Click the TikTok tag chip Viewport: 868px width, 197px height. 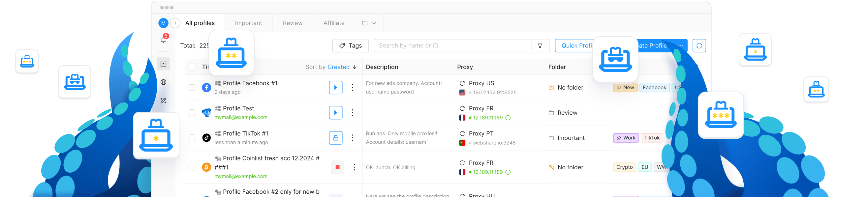click(x=652, y=138)
